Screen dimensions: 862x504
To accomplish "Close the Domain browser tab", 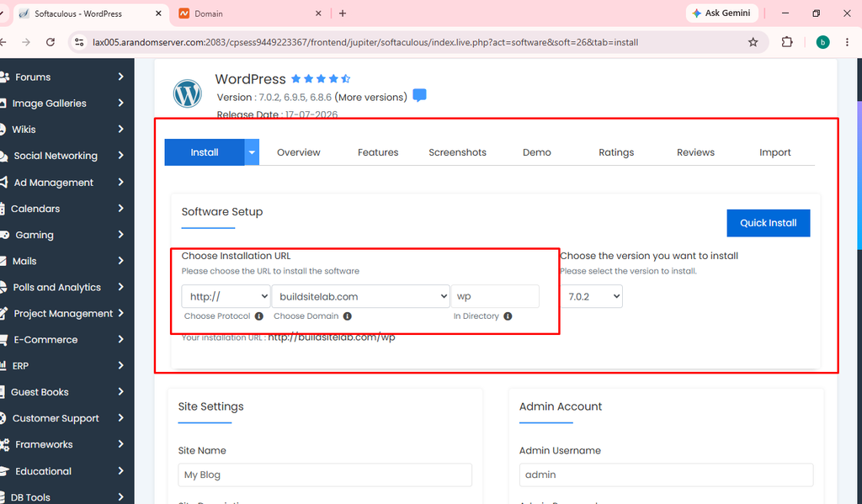I will (318, 13).
